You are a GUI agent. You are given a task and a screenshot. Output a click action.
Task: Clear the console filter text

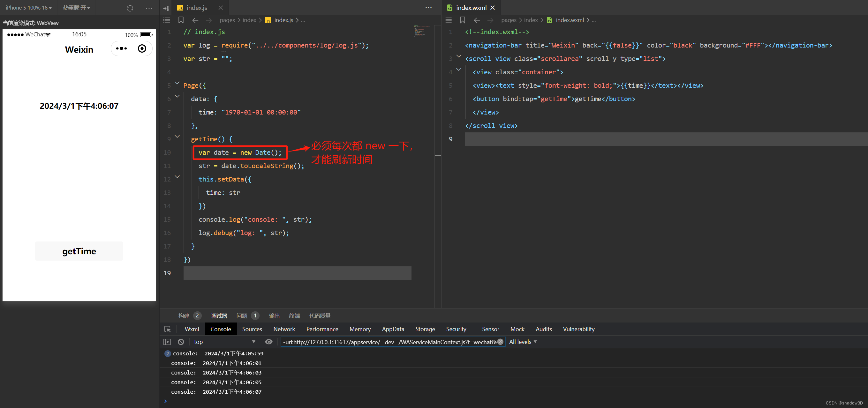click(500, 342)
